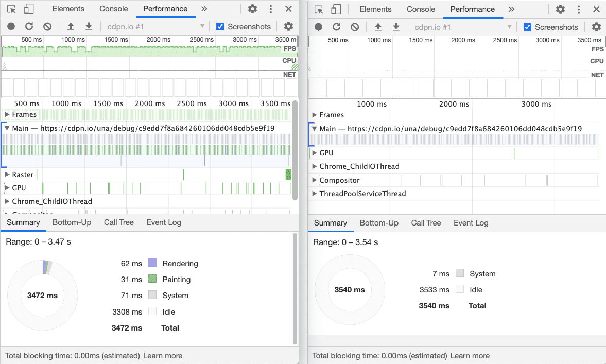Viewport: 606px width, 364px height.
Task: Click the Learn more link
Action: 162,356
